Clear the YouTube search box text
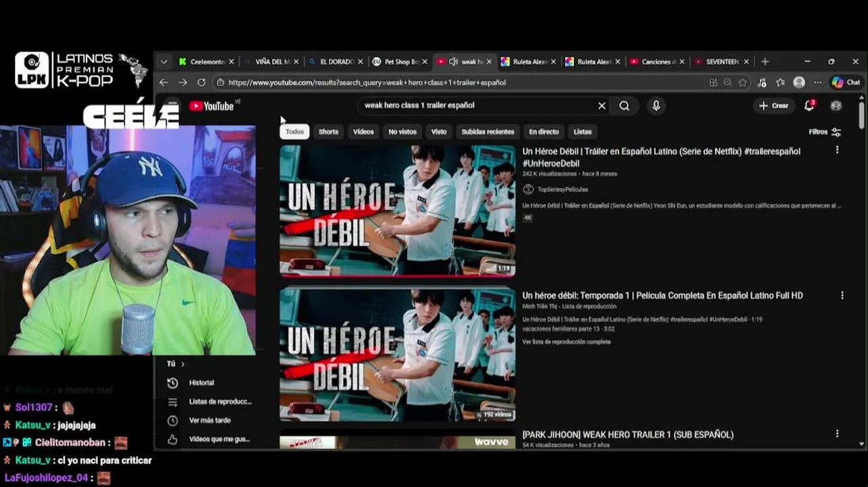Image resolution: width=868 pixels, height=487 pixels. click(602, 106)
